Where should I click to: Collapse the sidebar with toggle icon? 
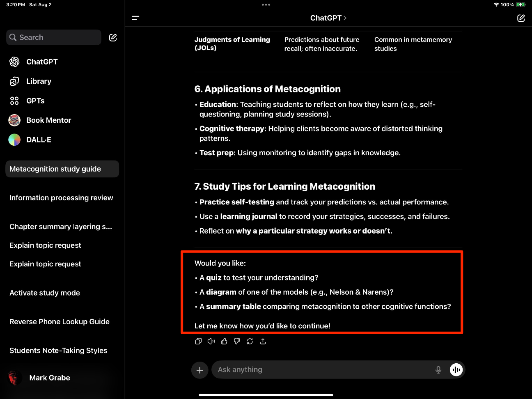(x=135, y=18)
